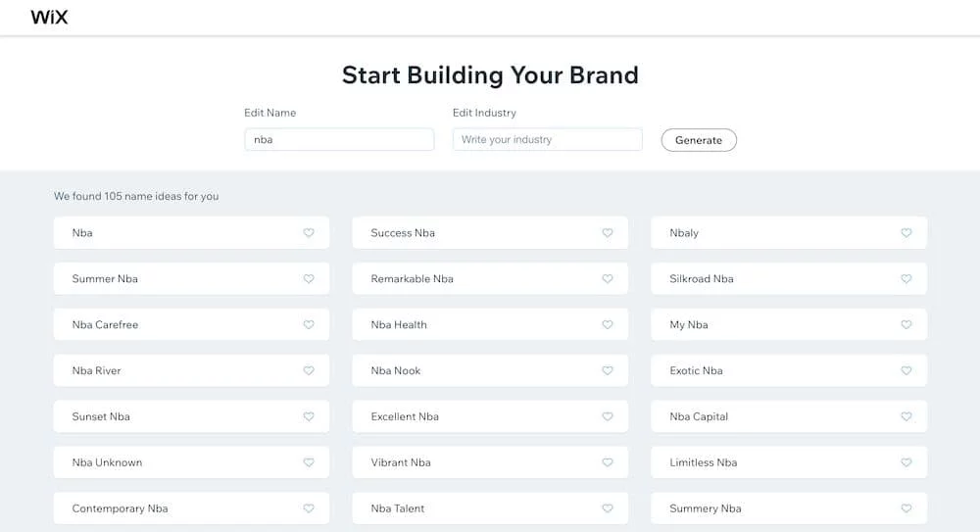Favorite the Nba name heart icon

tap(309, 232)
